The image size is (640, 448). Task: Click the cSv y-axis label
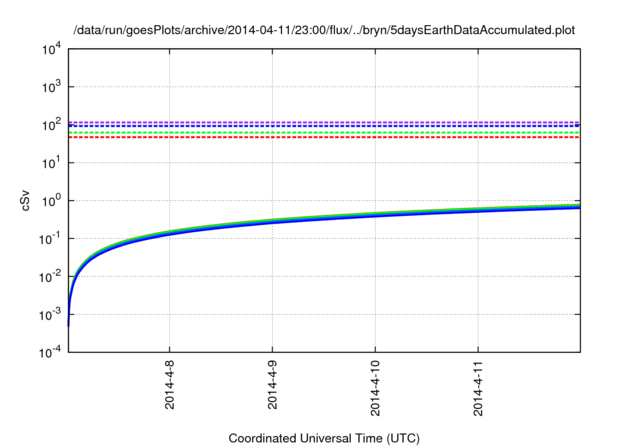(26, 200)
